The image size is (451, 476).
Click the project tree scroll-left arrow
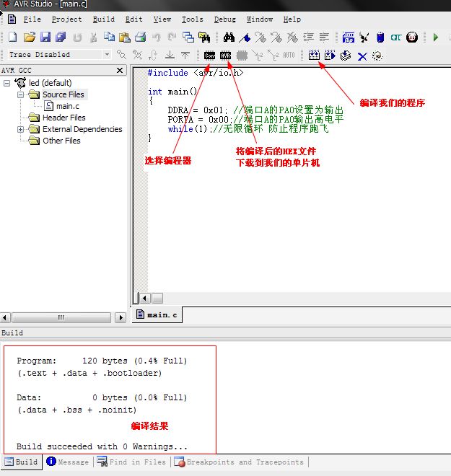(5, 318)
